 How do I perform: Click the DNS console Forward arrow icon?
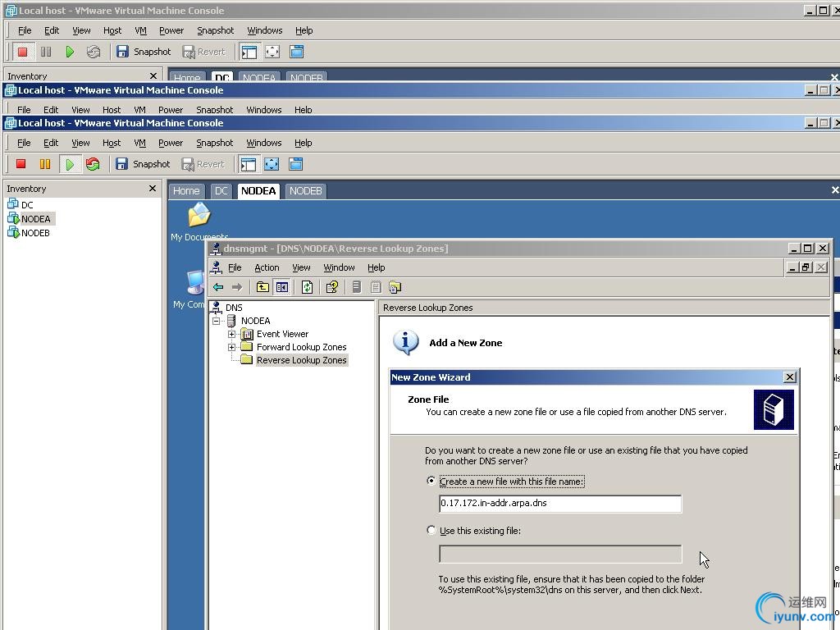point(237,287)
